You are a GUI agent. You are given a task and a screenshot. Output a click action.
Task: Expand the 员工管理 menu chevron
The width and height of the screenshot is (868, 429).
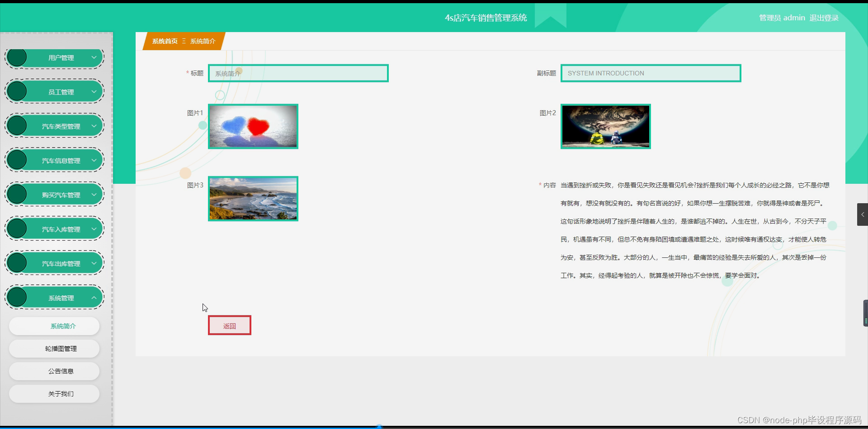tap(94, 92)
